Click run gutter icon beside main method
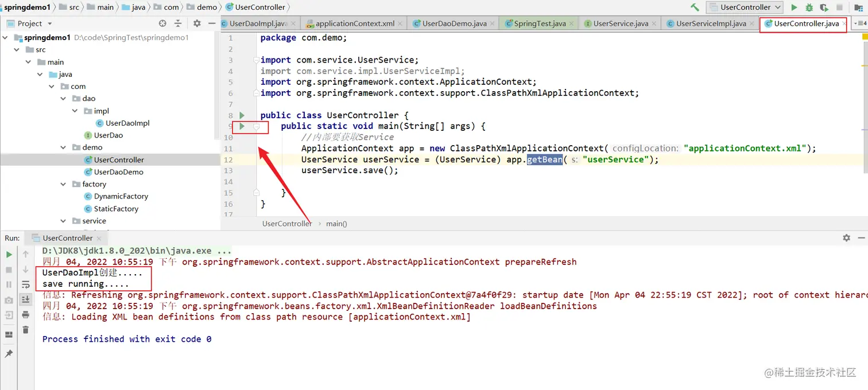The height and width of the screenshot is (390, 868). (242, 126)
